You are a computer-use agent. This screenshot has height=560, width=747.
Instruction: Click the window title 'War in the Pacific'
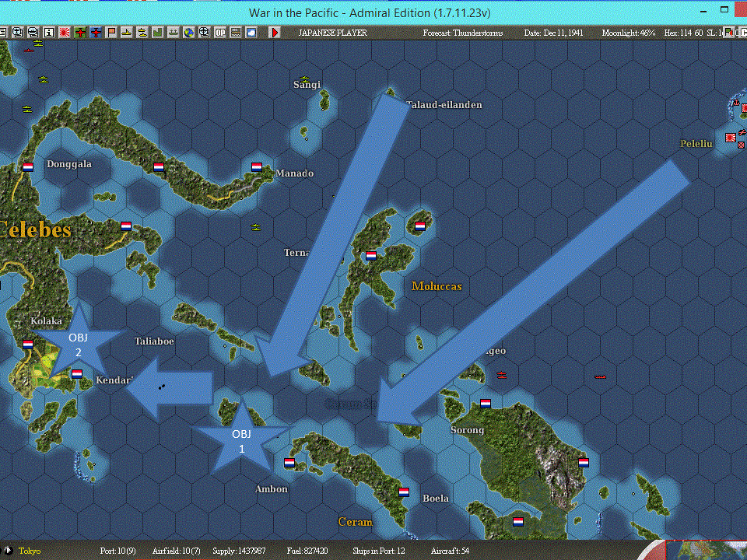pyautogui.click(x=370, y=13)
